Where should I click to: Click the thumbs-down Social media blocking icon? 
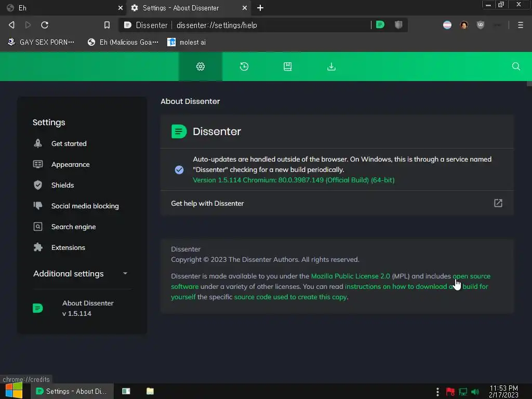pos(38,206)
